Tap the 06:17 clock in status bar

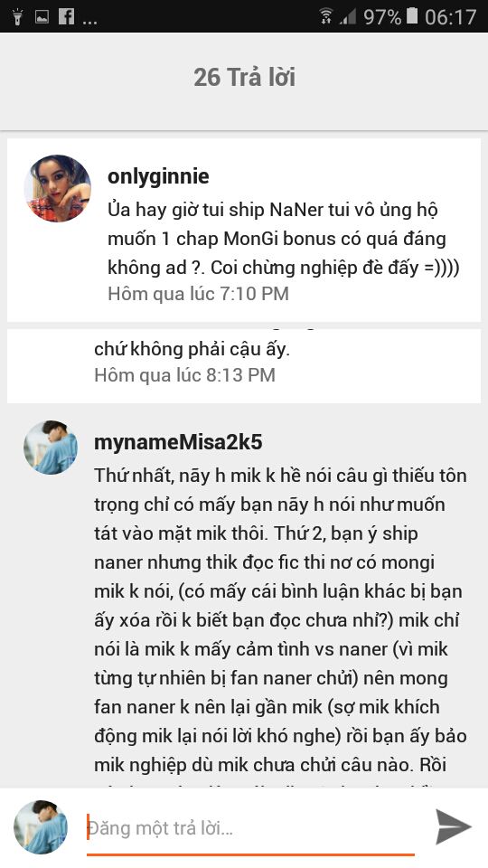click(450, 16)
